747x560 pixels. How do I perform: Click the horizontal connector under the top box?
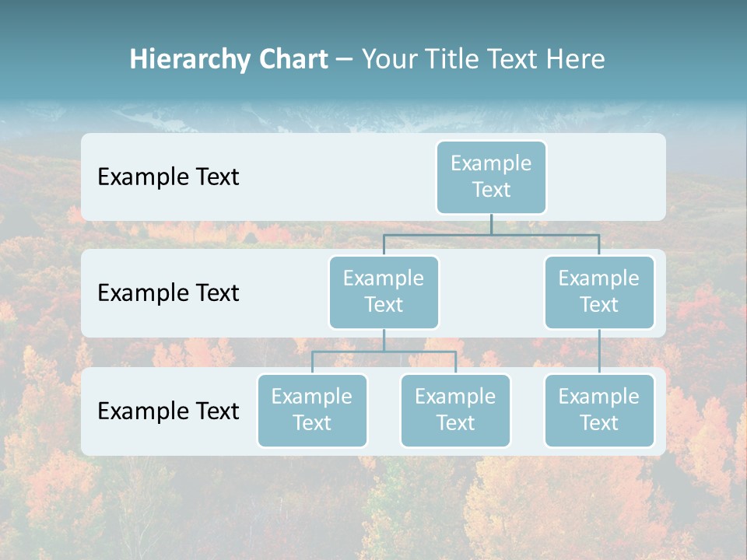click(x=491, y=235)
